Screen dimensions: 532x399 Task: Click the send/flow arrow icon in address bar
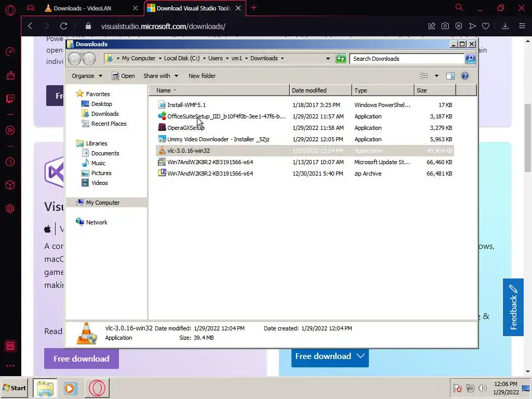click(472, 26)
